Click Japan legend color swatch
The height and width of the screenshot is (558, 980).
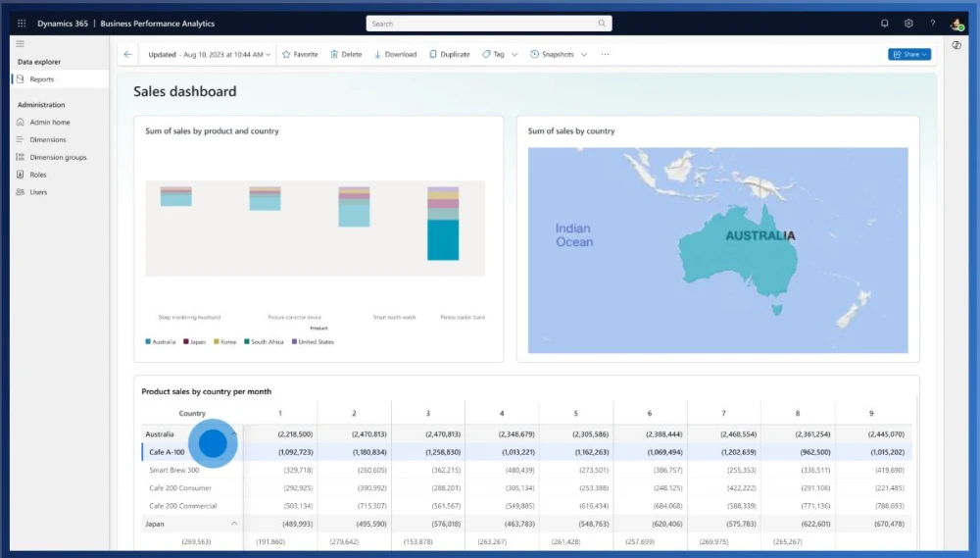tap(185, 341)
